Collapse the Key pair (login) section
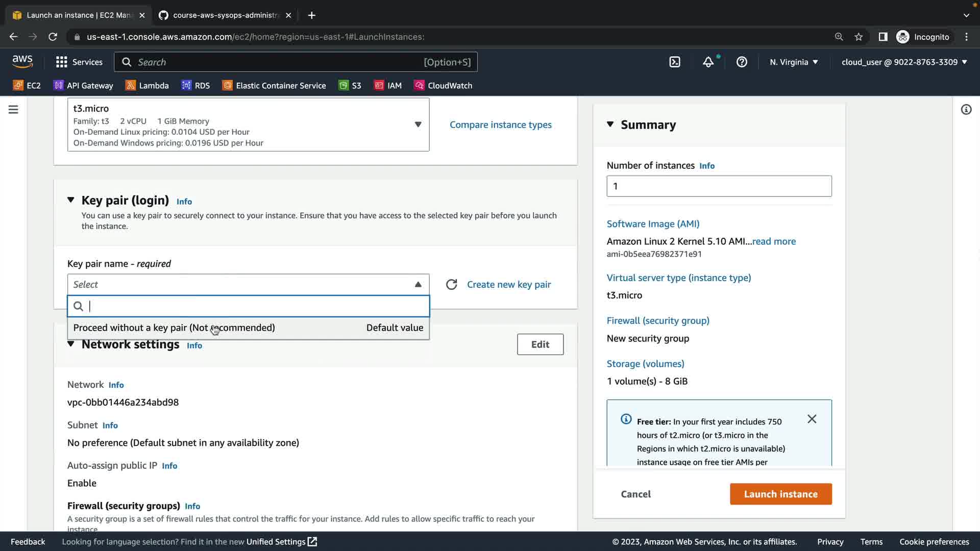The width and height of the screenshot is (980, 551). 71,200
